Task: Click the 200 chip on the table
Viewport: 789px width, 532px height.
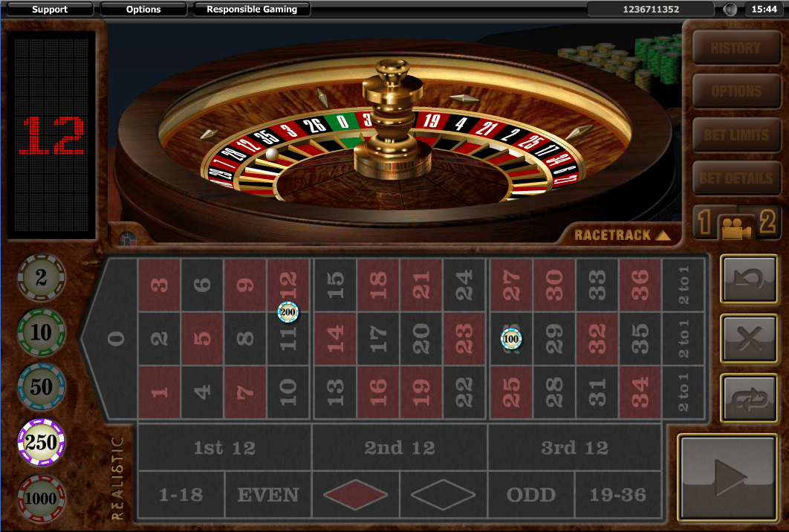Action: (x=288, y=312)
